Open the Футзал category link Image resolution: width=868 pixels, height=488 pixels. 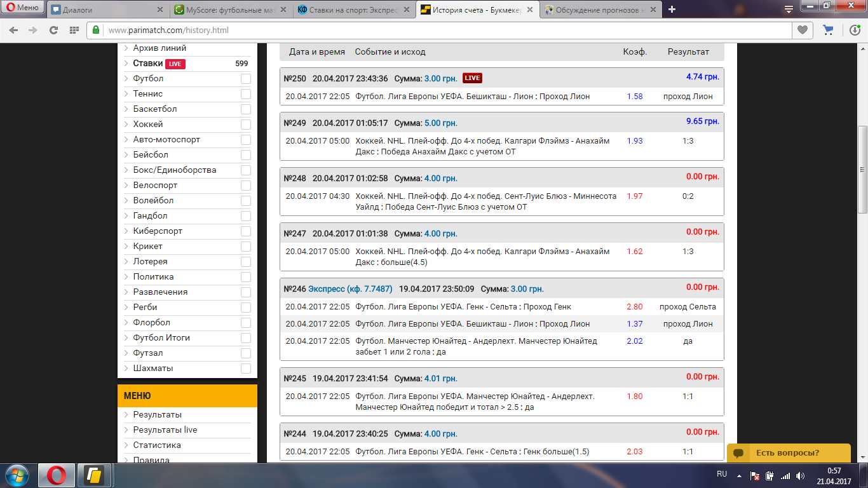click(x=147, y=353)
